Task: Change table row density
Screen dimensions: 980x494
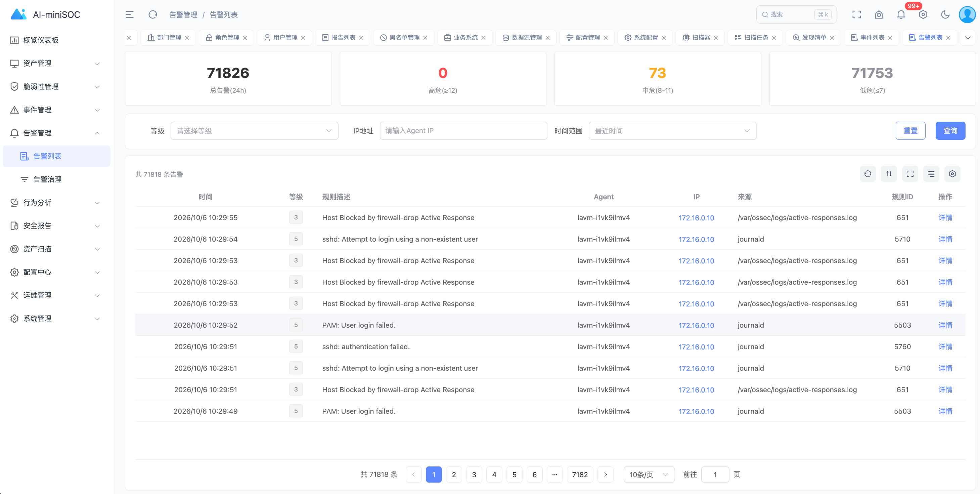Action: click(931, 174)
